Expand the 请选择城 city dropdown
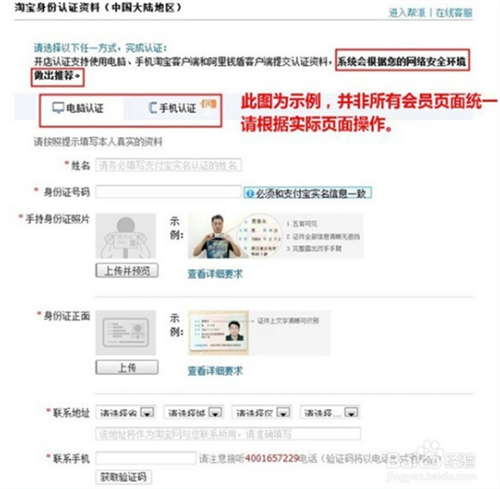The image size is (500, 489). 194,413
